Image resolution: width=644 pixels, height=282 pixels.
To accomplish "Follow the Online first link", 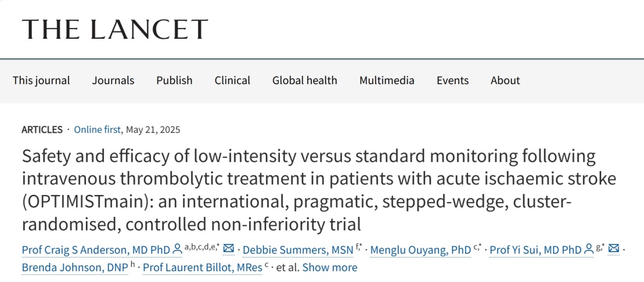I will point(97,130).
